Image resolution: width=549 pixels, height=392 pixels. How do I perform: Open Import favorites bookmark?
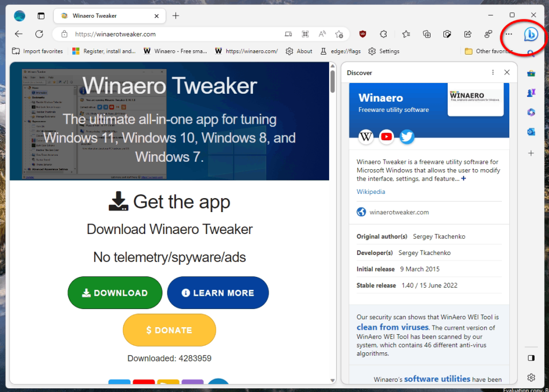point(38,51)
